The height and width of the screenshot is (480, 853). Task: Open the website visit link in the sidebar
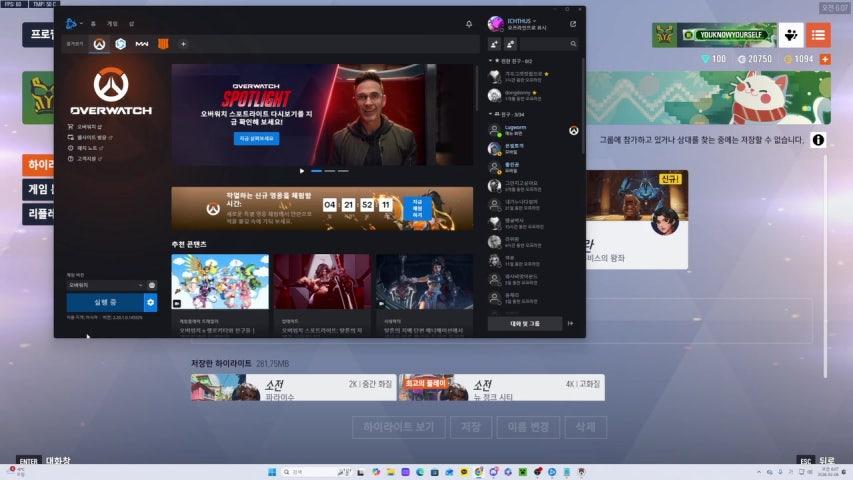pos(90,137)
